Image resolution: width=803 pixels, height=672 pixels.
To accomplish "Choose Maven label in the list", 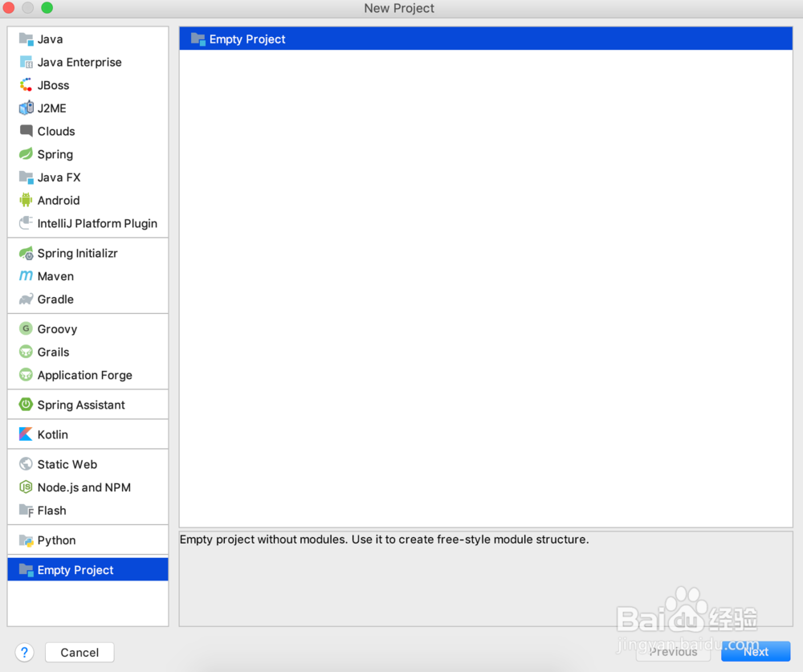I will [55, 276].
